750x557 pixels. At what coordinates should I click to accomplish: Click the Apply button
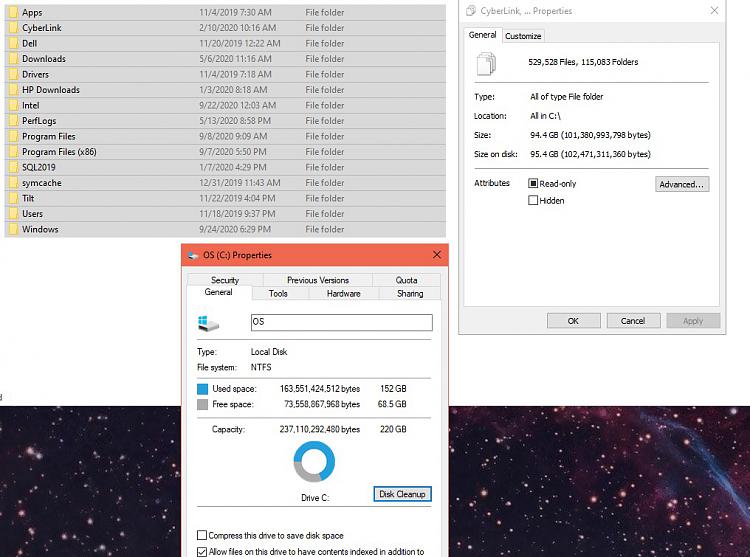point(693,321)
